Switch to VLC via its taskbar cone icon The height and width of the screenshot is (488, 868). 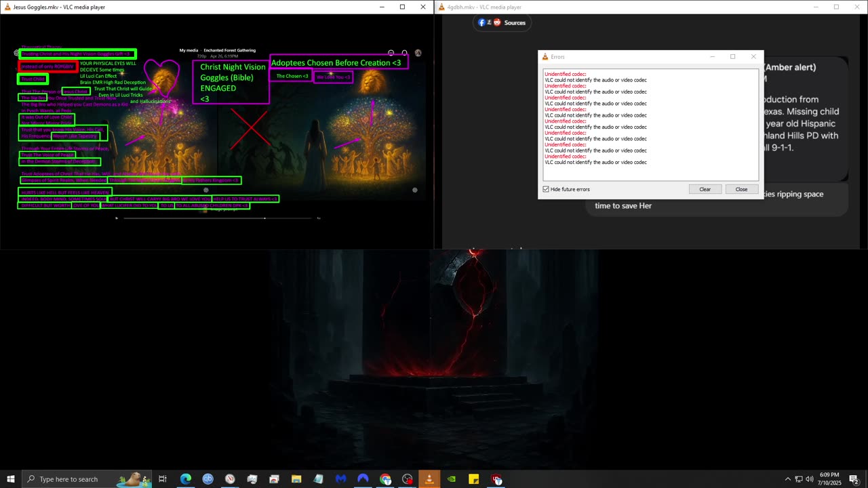429,479
